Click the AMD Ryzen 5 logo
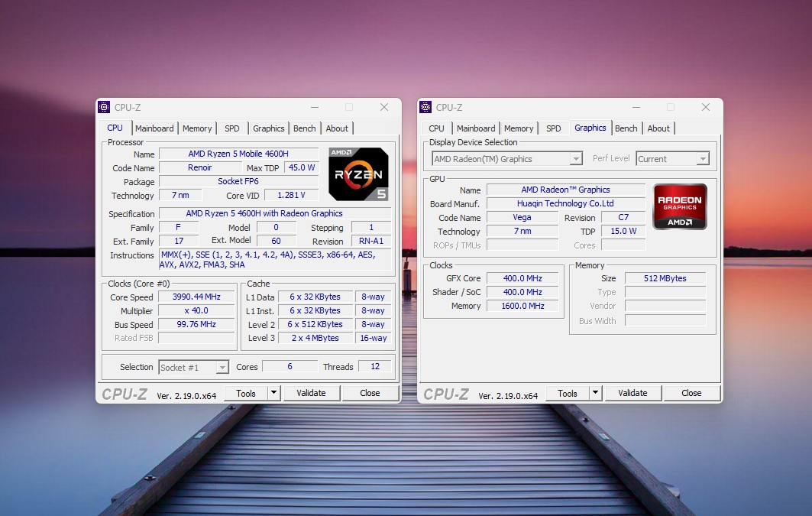The image size is (812, 516). (x=358, y=174)
